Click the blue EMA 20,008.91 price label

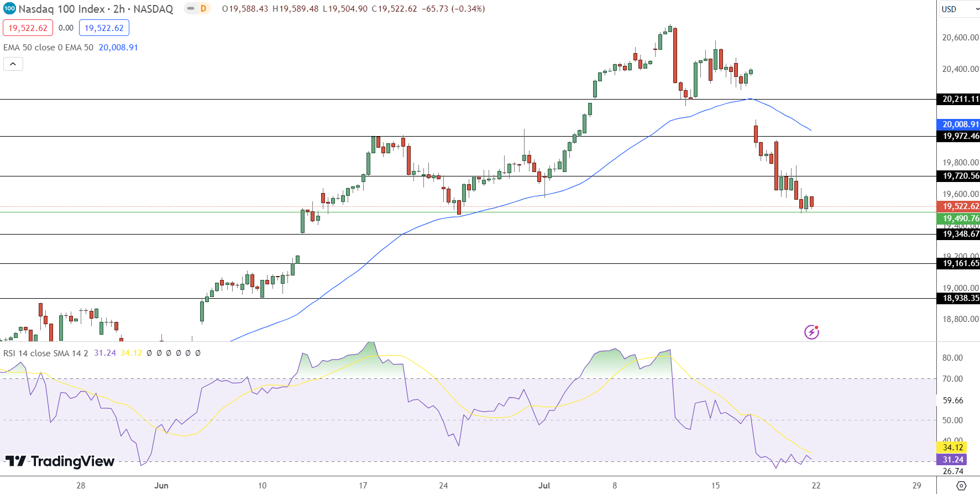[958, 124]
